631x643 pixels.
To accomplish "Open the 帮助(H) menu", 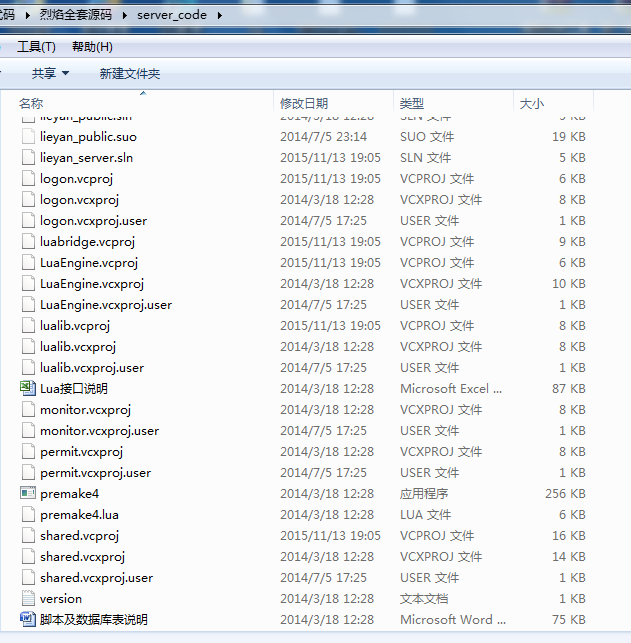I will point(92,47).
